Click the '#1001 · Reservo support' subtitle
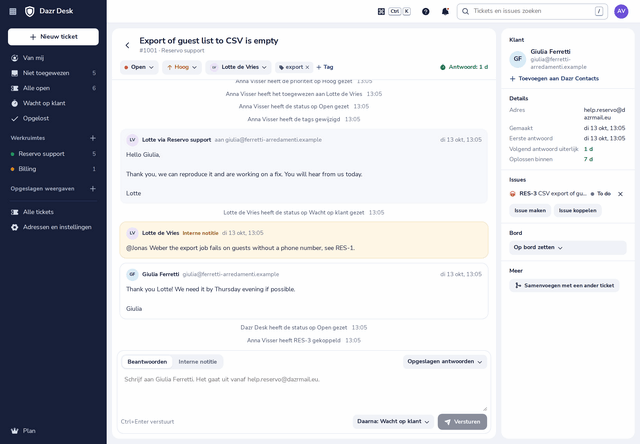 pyautogui.click(x=172, y=51)
